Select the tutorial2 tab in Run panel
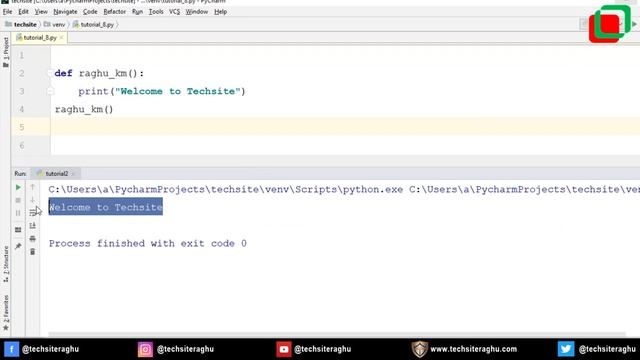The width and height of the screenshot is (640, 360). coord(56,174)
